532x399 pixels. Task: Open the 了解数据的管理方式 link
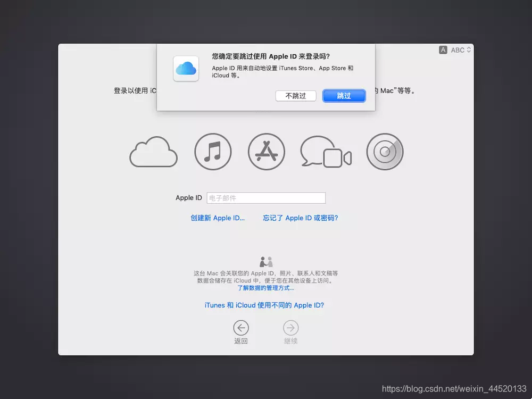265,288
